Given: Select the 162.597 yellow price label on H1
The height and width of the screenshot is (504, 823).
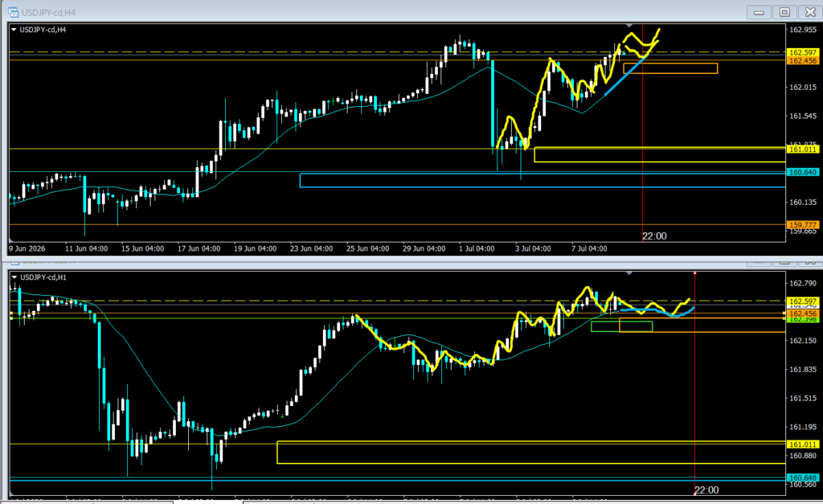Looking at the screenshot, I should (x=803, y=301).
